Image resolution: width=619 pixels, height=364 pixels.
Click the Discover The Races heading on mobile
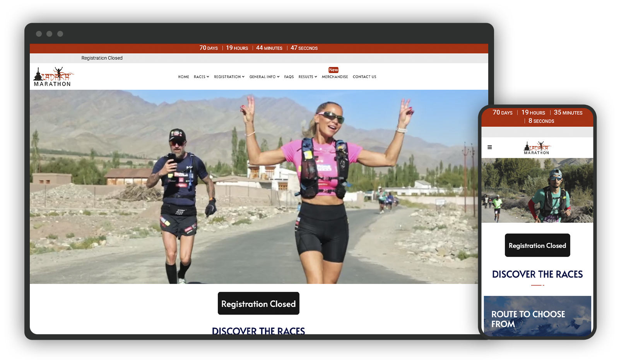[537, 274]
